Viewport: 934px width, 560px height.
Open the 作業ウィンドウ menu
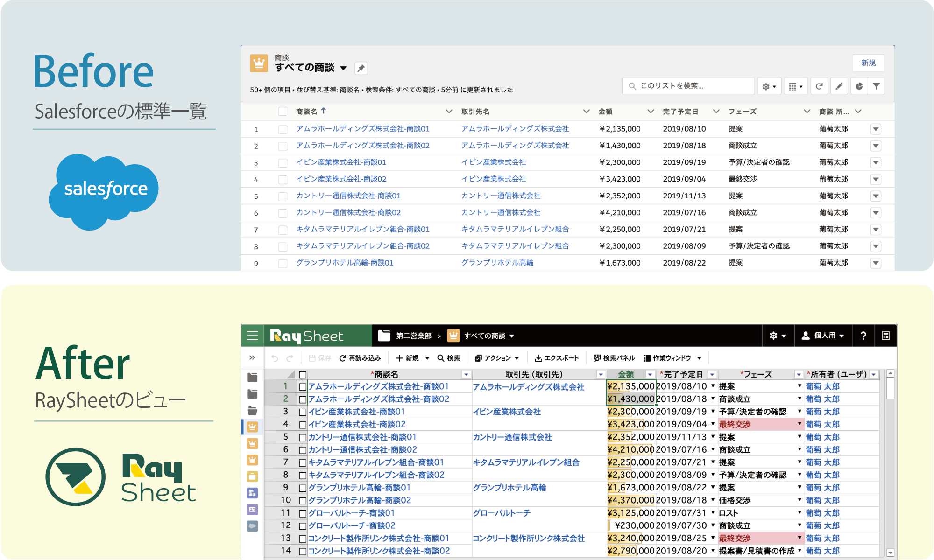[672, 358]
